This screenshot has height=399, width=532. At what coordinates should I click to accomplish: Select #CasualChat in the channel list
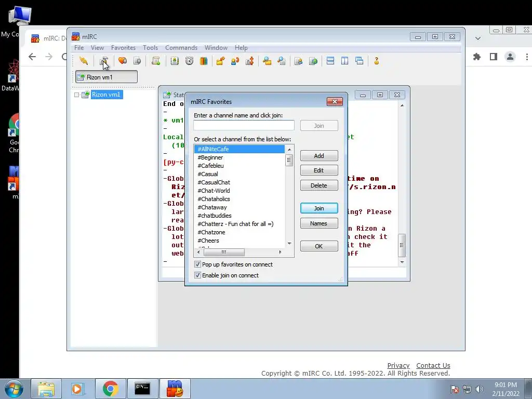[239, 182]
